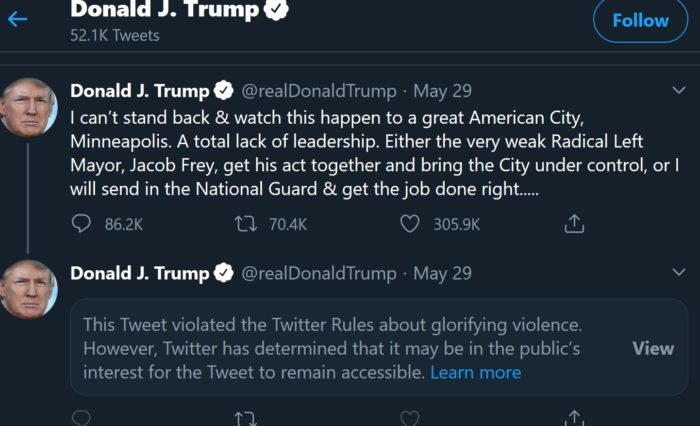Click first tweet's profile avatar

[28, 106]
